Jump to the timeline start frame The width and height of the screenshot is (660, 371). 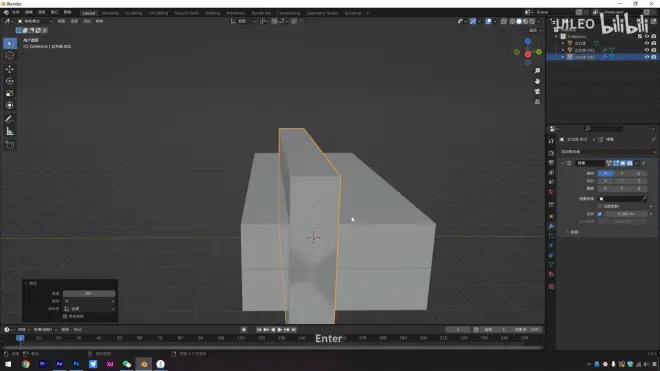click(x=258, y=330)
